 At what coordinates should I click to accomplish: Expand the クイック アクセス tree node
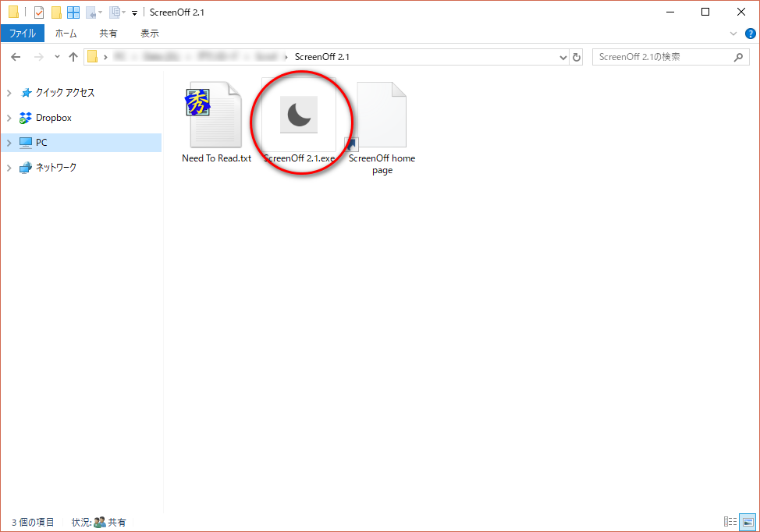(9, 93)
